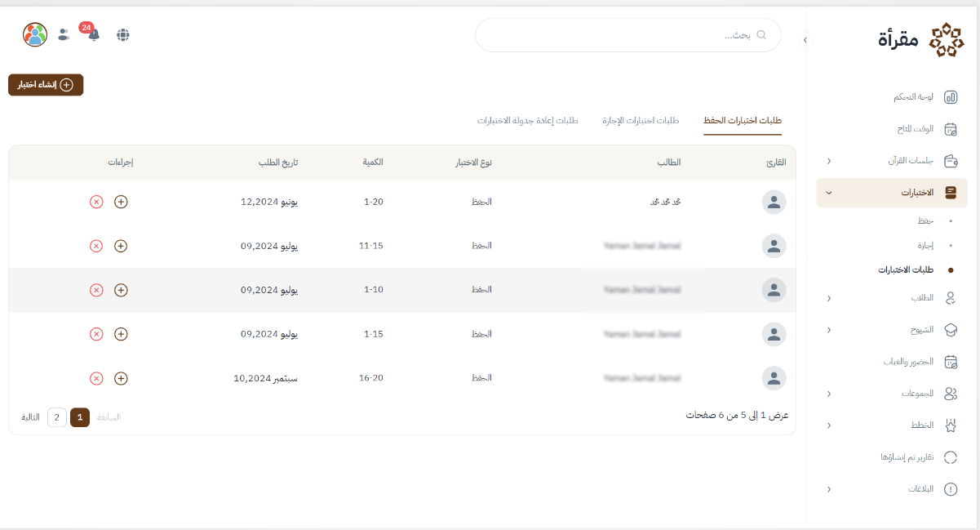This screenshot has height=530, width=980.
Task: Switch to طلبات اختبارات الإجازة tab
Action: click(641, 121)
